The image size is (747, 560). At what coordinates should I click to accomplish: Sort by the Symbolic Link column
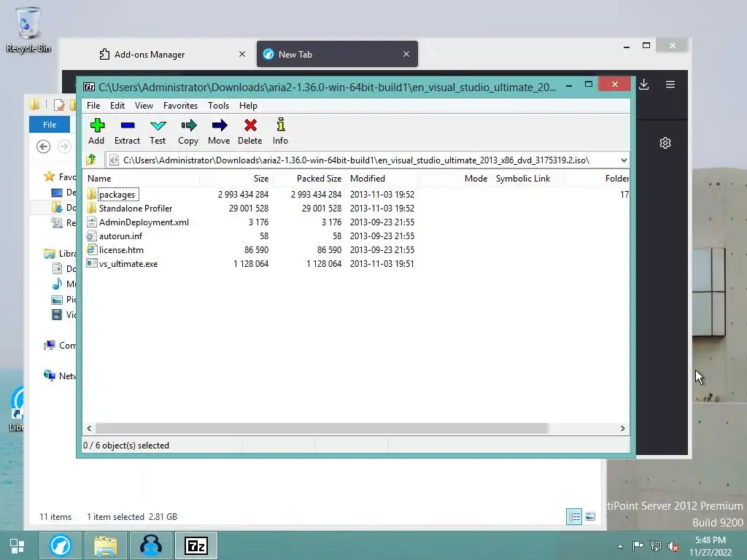pos(528,179)
